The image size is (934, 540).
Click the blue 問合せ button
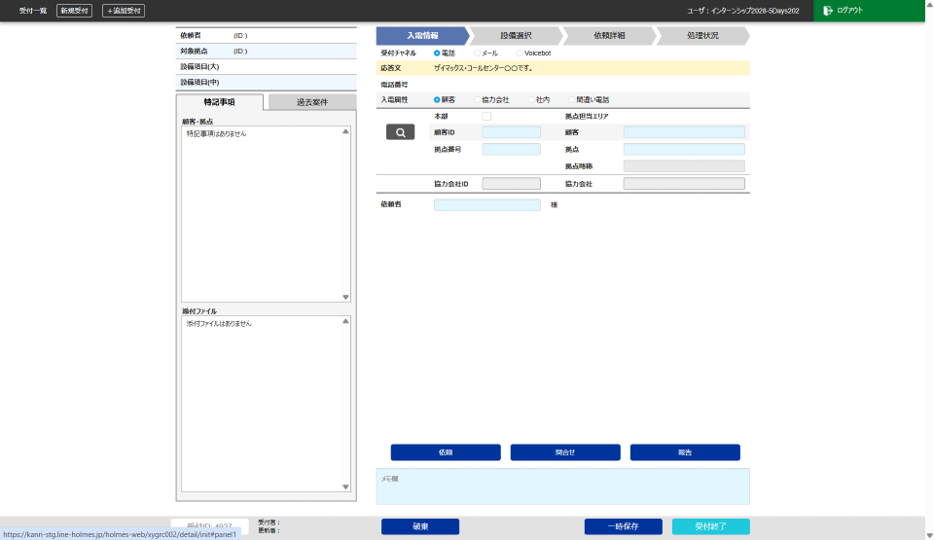[x=565, y=452]
